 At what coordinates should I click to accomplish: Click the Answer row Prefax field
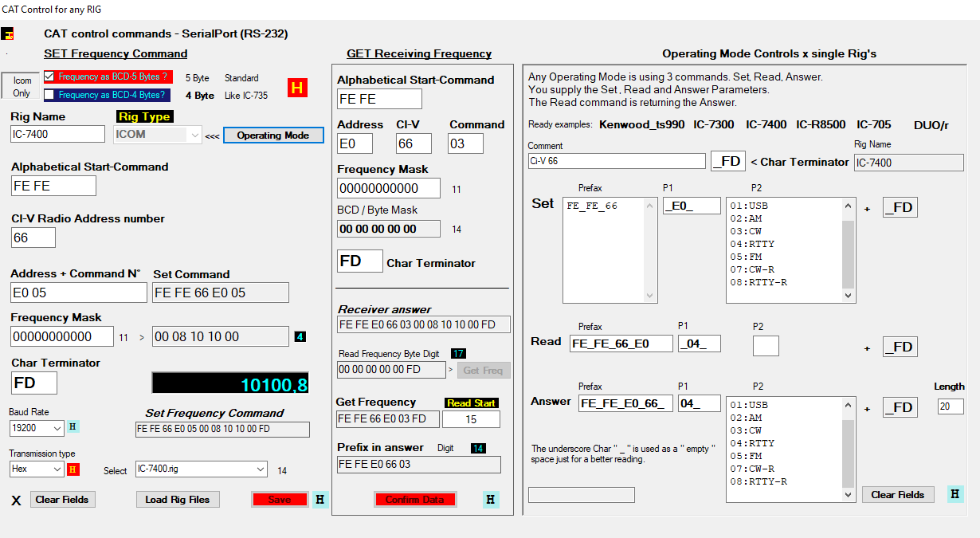coord(626,403)
